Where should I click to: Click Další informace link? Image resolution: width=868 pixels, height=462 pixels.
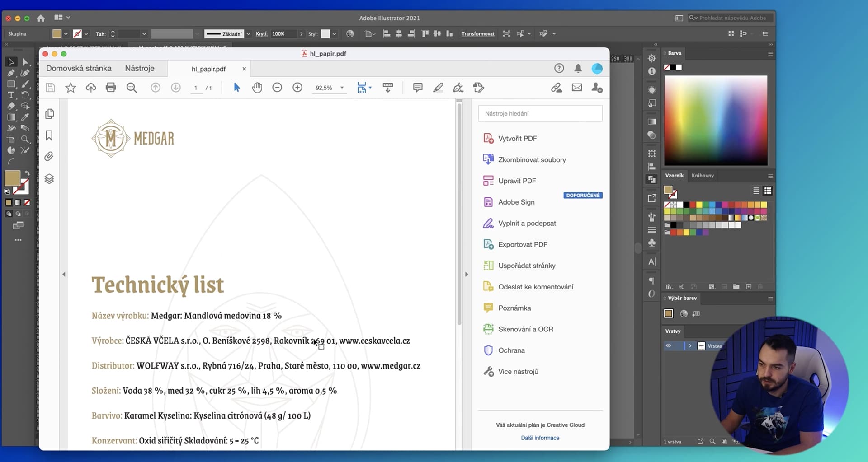pyautogui.click(x=540, y=438)
